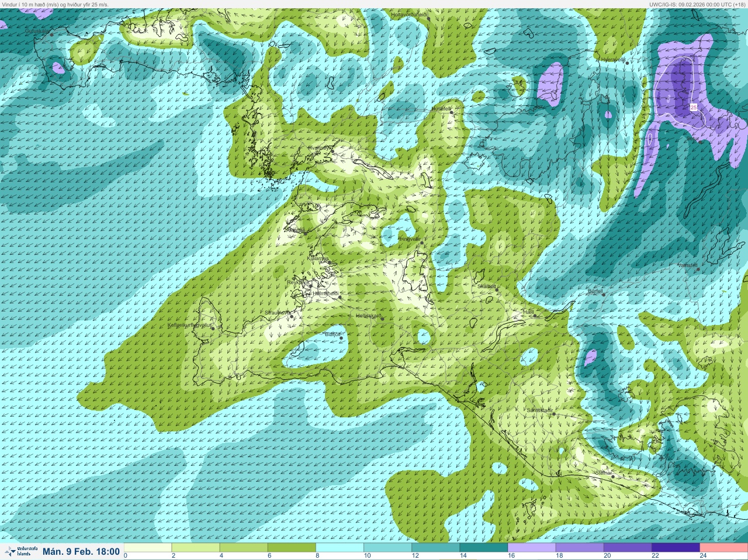
Task: Click the date label Mán. 9 Feb. 18:00
Action: coord(81,551)
